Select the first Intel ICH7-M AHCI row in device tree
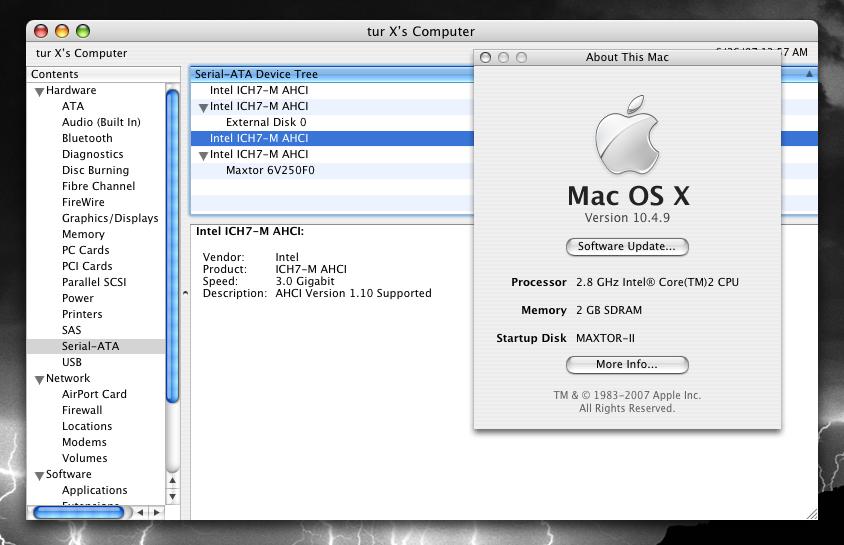Viewport: 844px width, 545px height. pyautogui.click(x=332, y=90)
